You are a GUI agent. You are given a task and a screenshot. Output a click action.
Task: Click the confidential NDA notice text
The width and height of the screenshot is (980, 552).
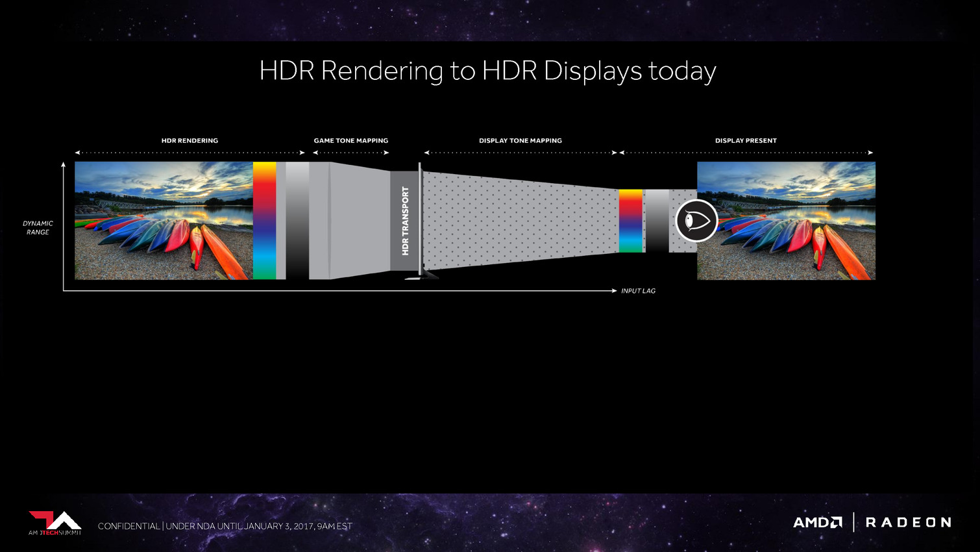(x=225, y=526)
